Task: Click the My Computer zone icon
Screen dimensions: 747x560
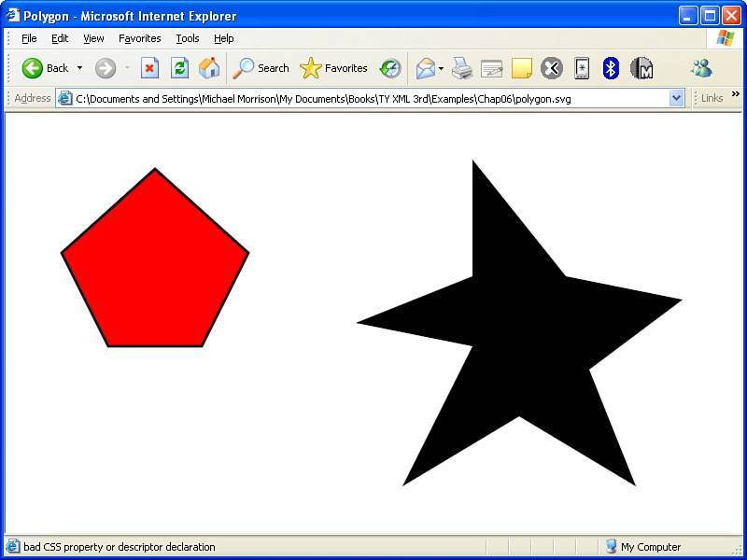Action: click(x=612, y=546)
